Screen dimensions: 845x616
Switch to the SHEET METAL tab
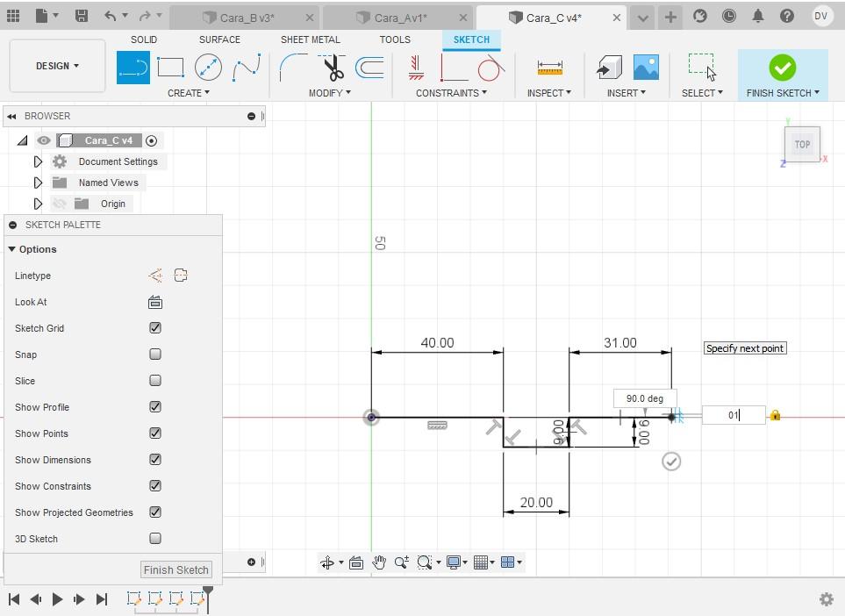pos(311,39)
